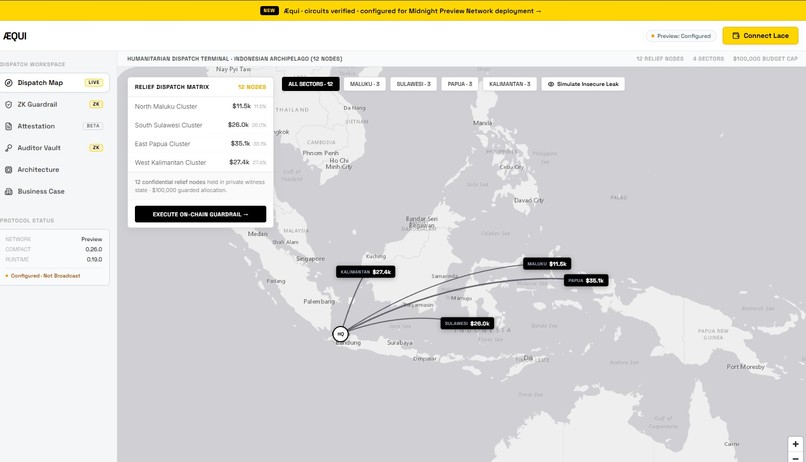The height and width of the screenshot is (462, 806).
Task: Click Connect Lace button
Action: 760,36
